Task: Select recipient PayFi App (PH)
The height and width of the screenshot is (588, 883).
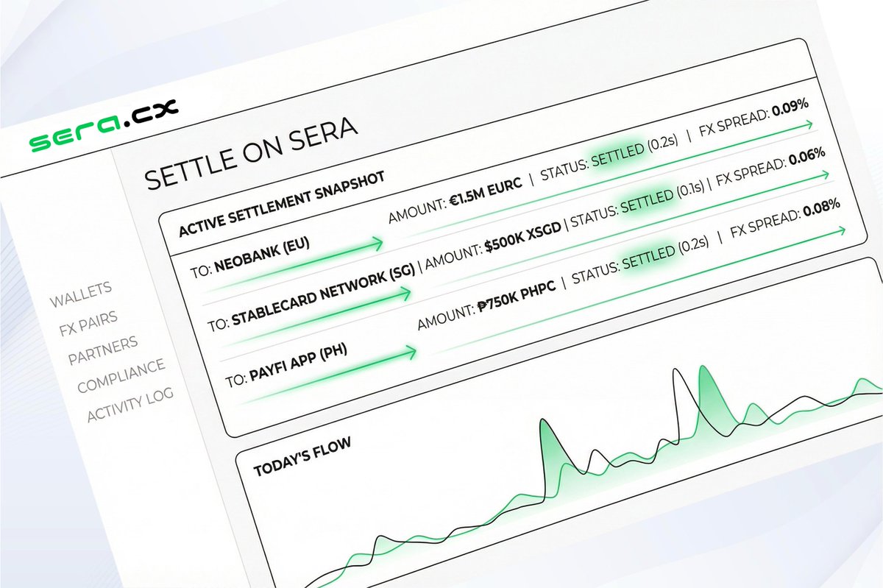Action: (297, 364)
